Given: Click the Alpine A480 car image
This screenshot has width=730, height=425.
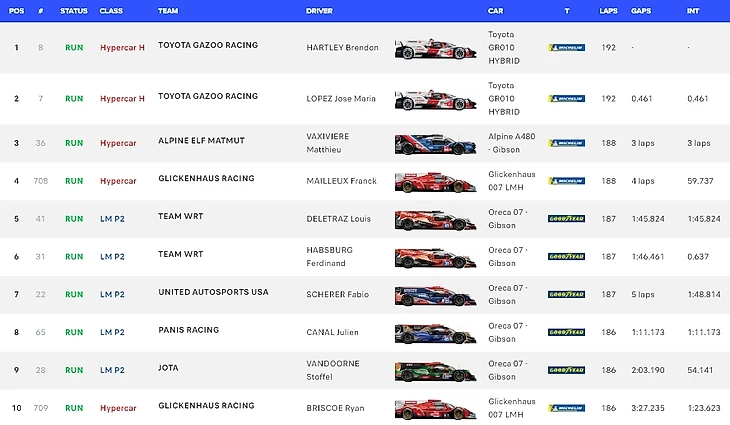Looking at the screenshot, I should coord(435,144).
